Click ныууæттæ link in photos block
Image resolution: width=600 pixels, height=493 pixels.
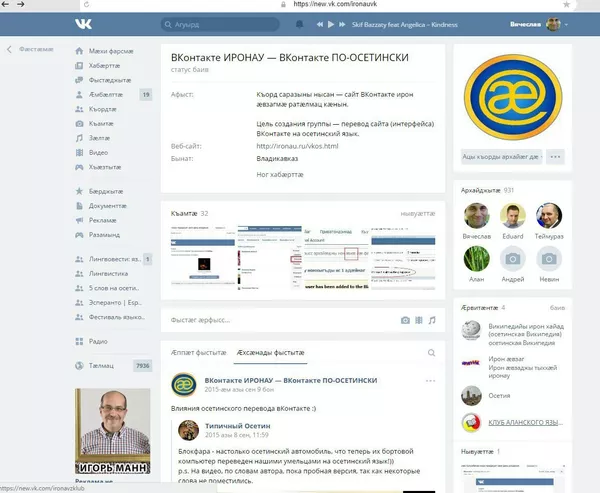pos(418,214)
